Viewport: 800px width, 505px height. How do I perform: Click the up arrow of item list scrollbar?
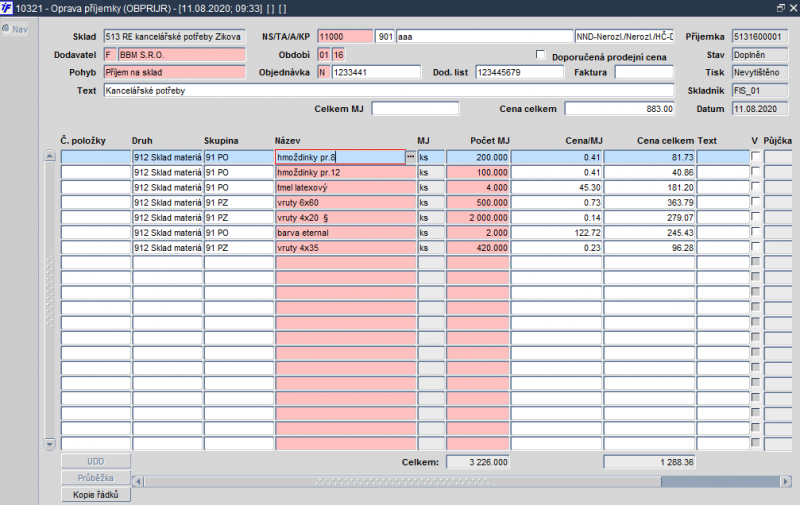click(49, 156)
